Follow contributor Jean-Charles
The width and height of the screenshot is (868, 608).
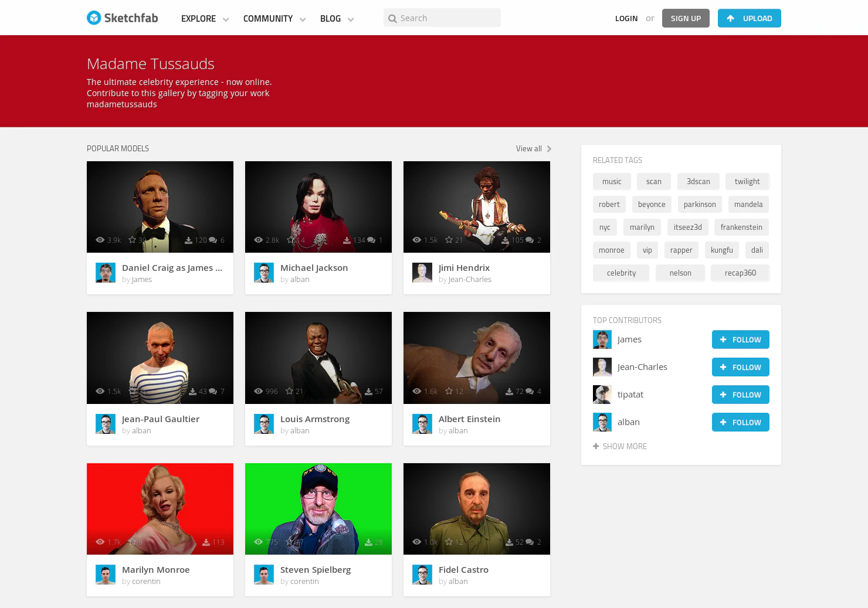point(741,367)
